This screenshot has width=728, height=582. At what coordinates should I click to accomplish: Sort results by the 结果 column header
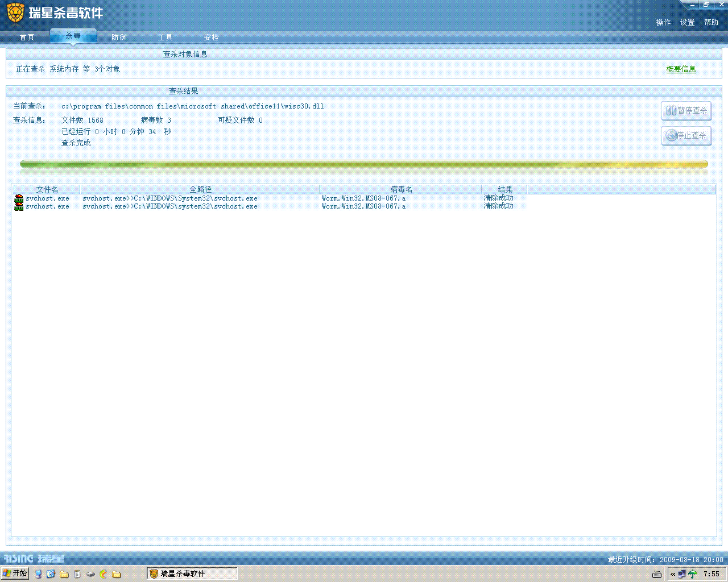click(x=504, y=189)
